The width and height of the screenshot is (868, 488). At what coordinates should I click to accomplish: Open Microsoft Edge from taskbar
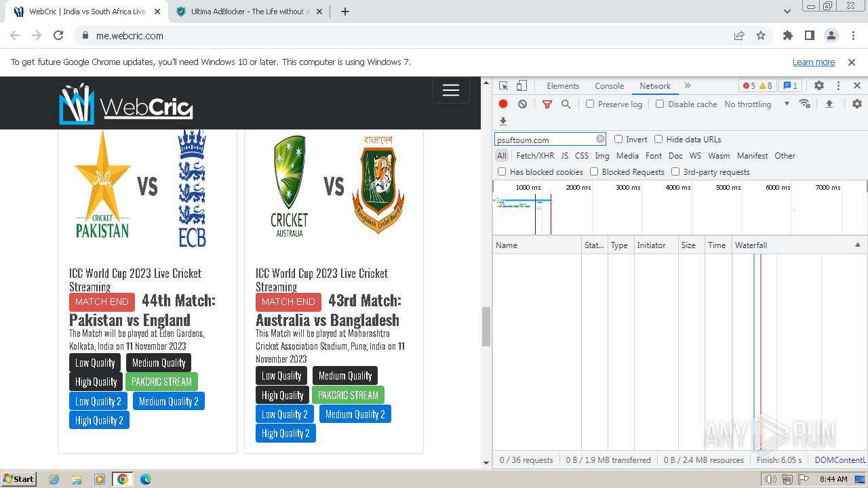145,479
